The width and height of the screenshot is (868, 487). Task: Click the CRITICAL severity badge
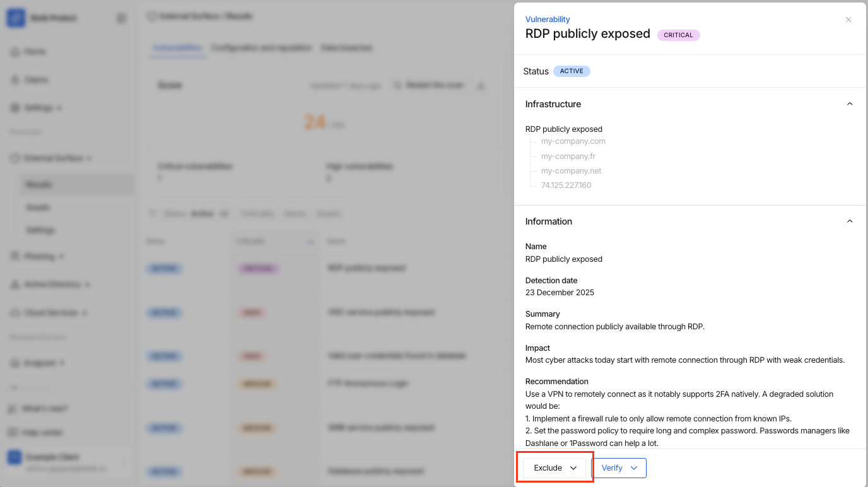[x=678, y=35]
